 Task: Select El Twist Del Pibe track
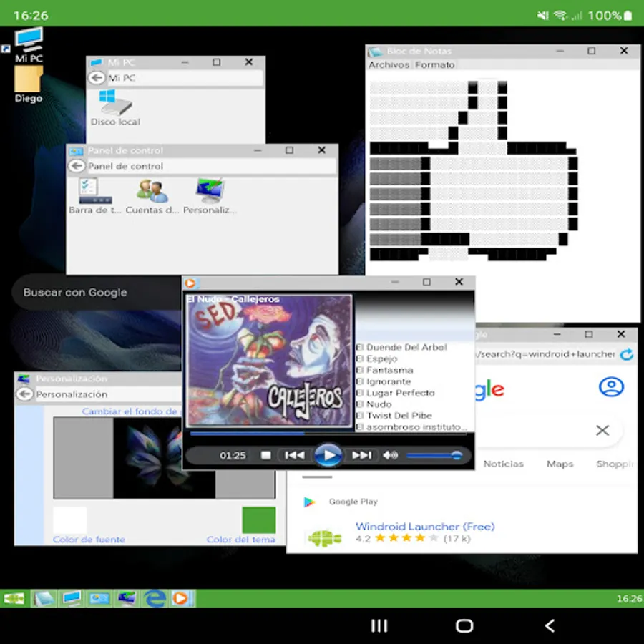[394, 416]
